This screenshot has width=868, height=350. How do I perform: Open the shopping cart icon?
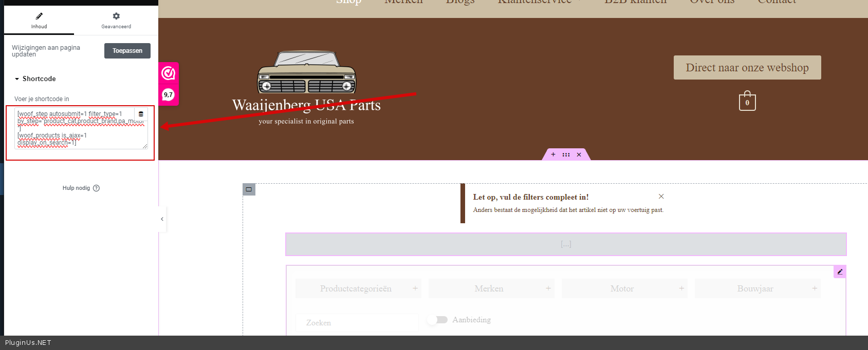[747, 101]
